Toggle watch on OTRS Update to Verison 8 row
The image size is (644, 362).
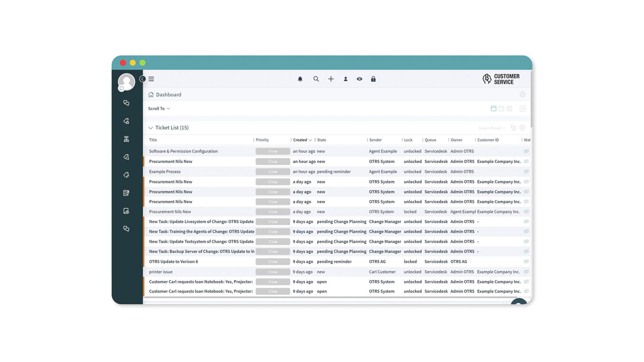click(526, 261)
